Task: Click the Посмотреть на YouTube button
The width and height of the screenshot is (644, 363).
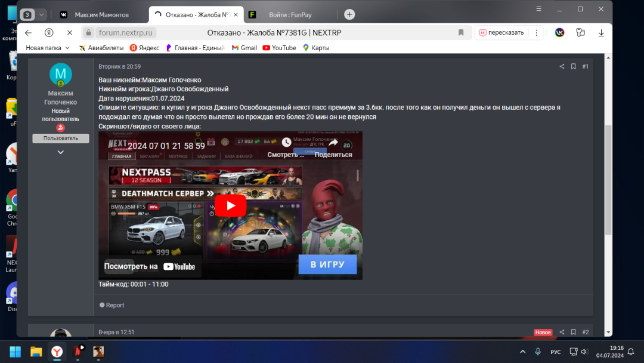Action: coord(150,267)
